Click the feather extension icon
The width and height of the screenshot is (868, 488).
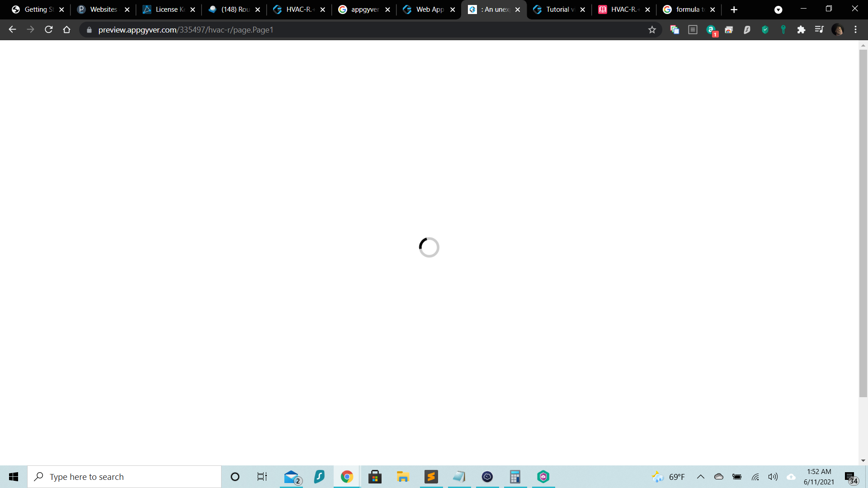point(747,30)
